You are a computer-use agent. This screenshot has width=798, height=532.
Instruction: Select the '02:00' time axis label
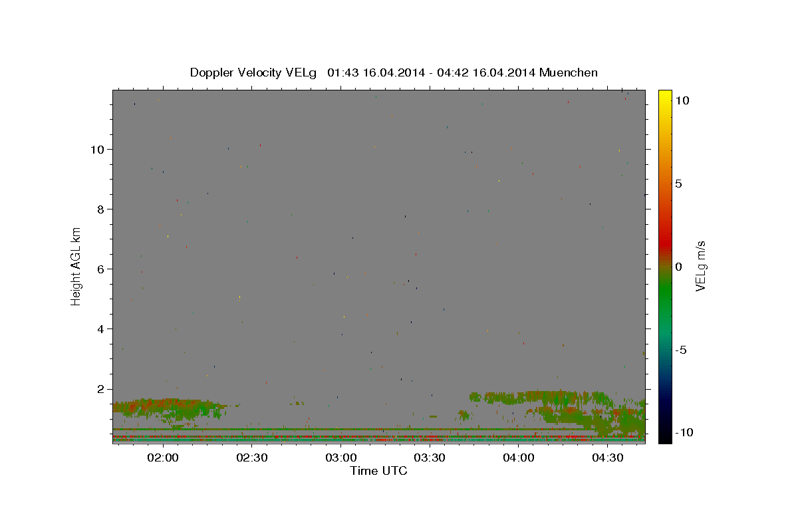point(162,458)
